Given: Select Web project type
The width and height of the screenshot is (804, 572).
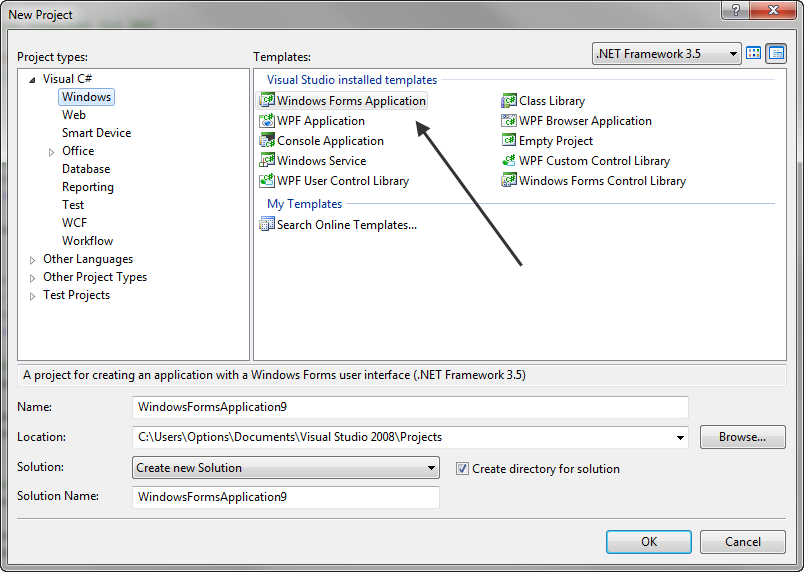Looking at the screenshot, I should 74,115.
